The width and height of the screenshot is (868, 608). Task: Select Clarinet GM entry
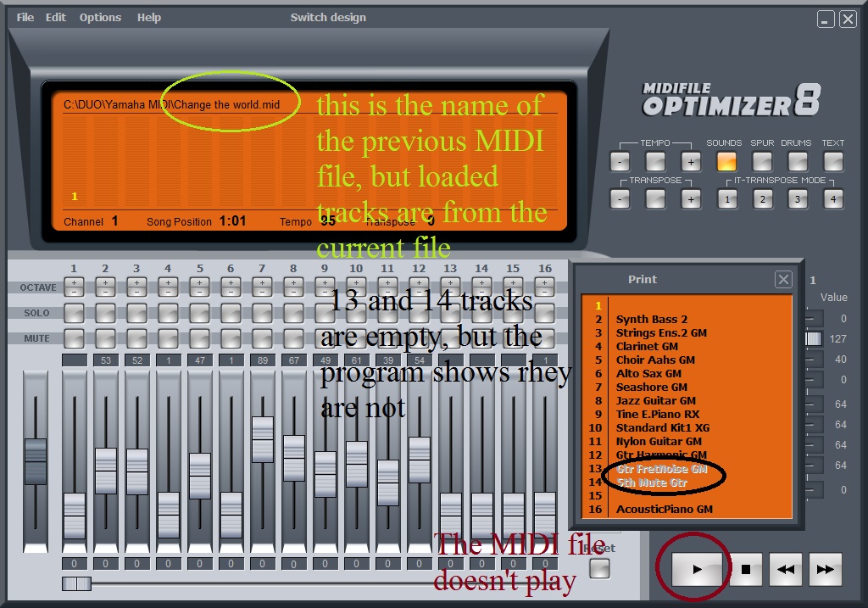647,346
